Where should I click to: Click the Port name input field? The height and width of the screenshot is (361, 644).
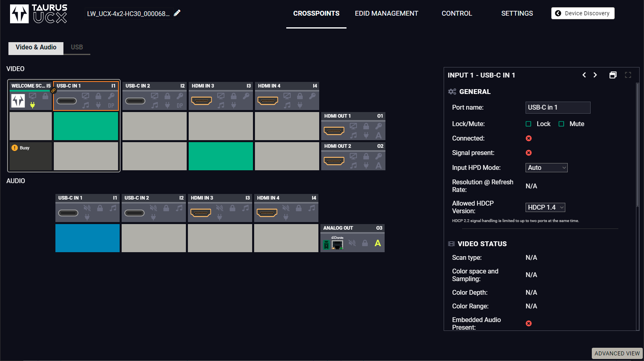(558, 108)
